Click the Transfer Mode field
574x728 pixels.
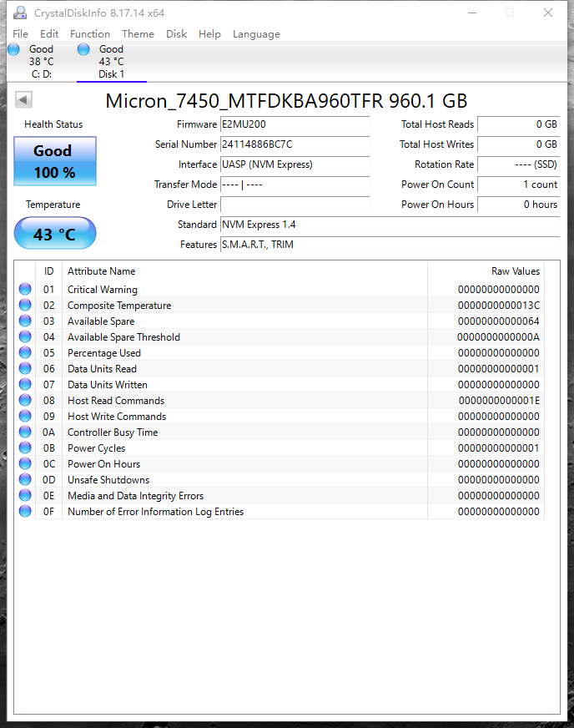295,185
